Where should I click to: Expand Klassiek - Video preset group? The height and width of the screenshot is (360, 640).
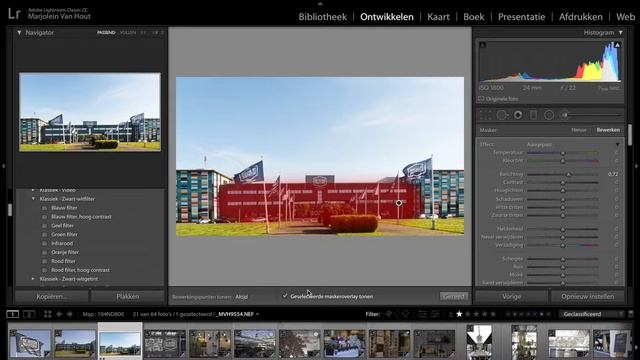pos(33,190)
